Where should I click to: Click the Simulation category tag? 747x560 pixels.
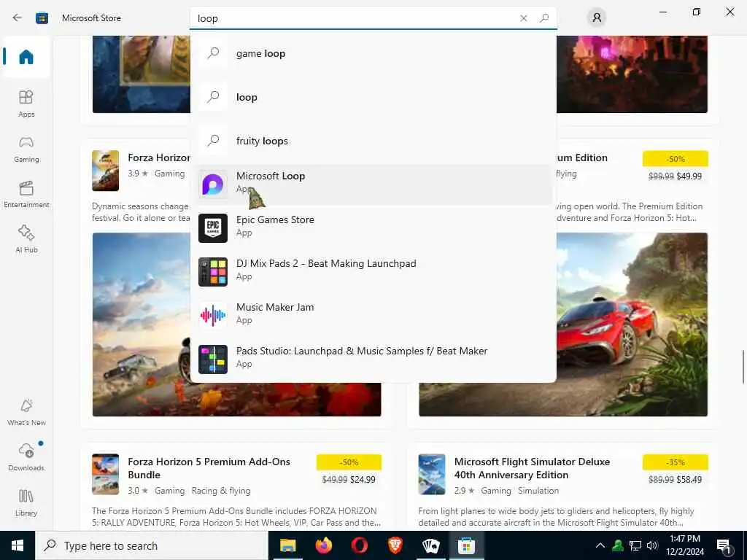point(538,491)
